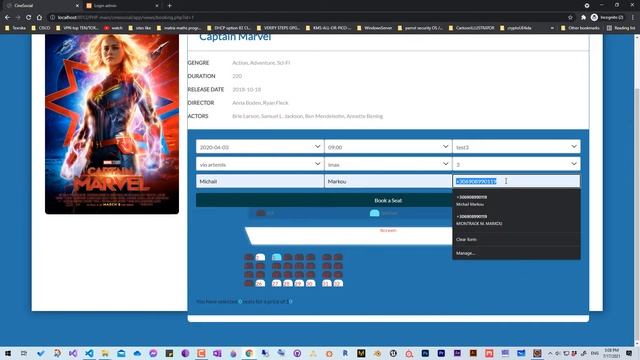Open Mail app from the taskbar
Image resolution: width=640 pixels, height=360 pixels.
tap(121, 353)
